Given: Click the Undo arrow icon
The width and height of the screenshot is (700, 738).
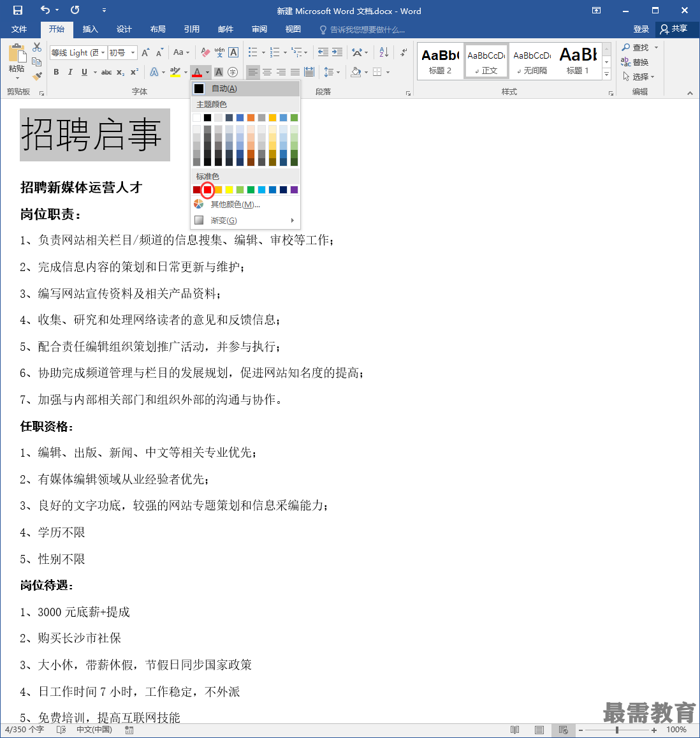Looking at the screenshot, I should [45, 10].
